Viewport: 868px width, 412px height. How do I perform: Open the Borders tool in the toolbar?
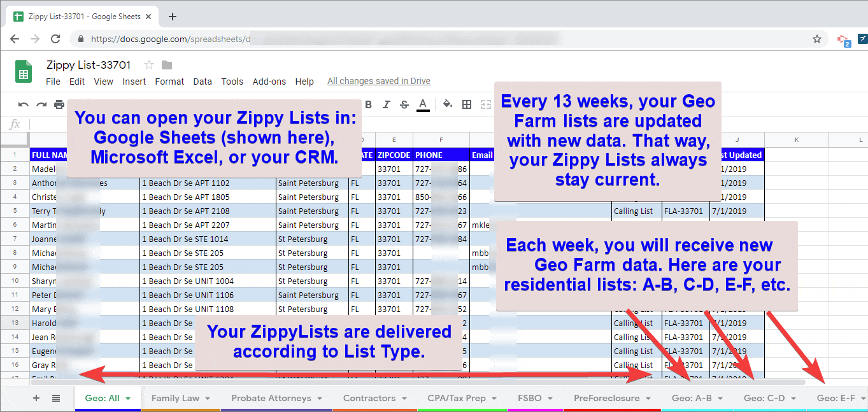(x=467, y=104)
